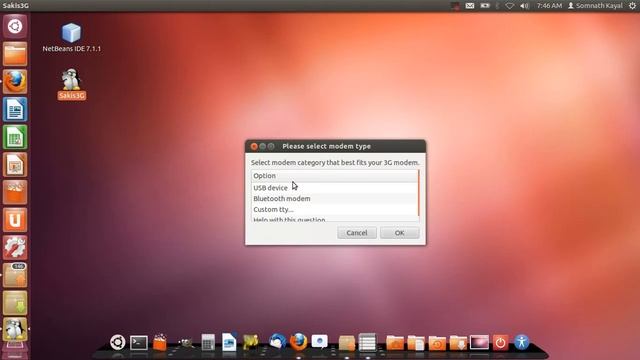Click the Option column header
640x360 pixels.
coord(335,176)
